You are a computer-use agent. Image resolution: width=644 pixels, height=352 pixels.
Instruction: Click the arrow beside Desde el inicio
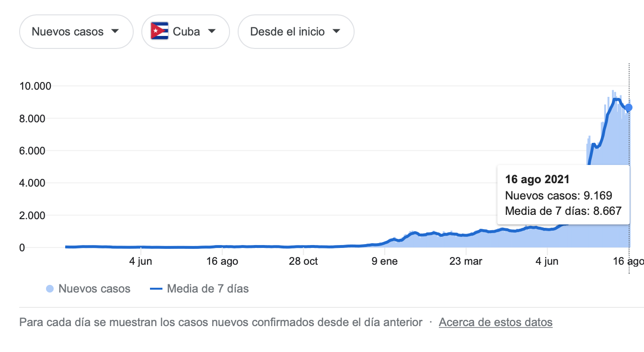coord(336,32)
